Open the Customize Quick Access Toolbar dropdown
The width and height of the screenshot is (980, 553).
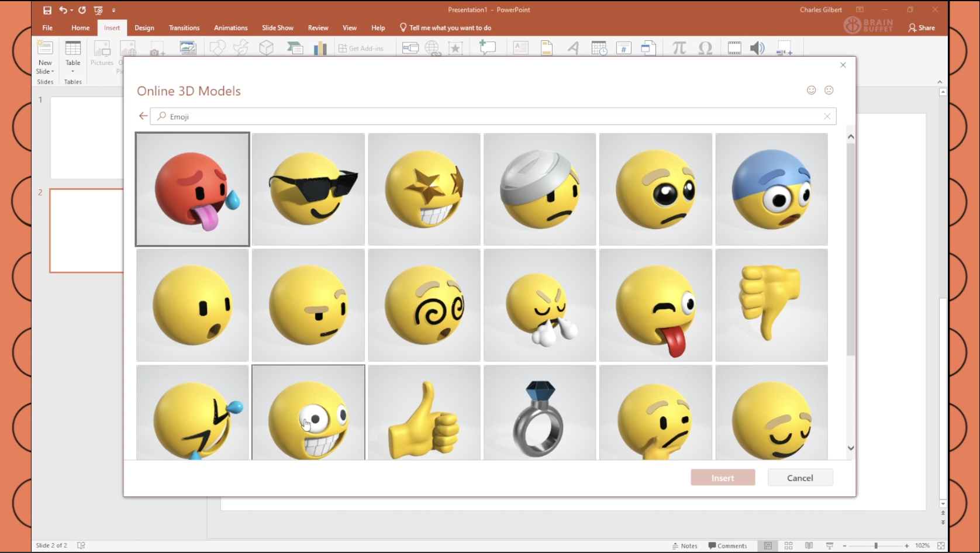click(113, 10)
